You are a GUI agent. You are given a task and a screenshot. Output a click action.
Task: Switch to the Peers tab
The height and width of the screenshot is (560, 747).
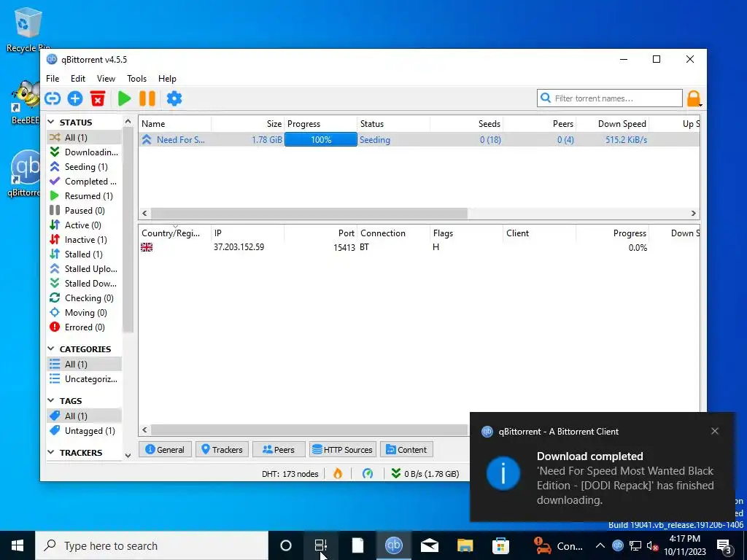(x=278, y=449)
